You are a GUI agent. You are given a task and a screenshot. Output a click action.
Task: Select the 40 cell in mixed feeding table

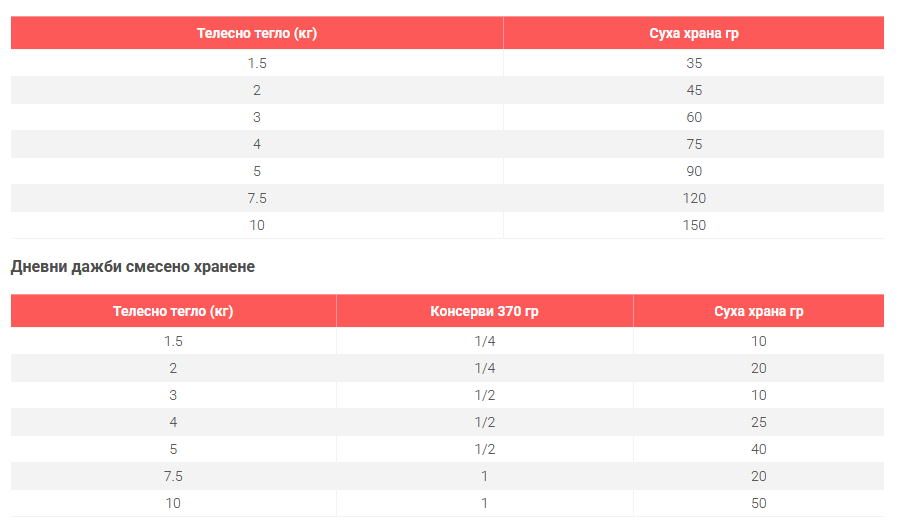click(758, 449)
